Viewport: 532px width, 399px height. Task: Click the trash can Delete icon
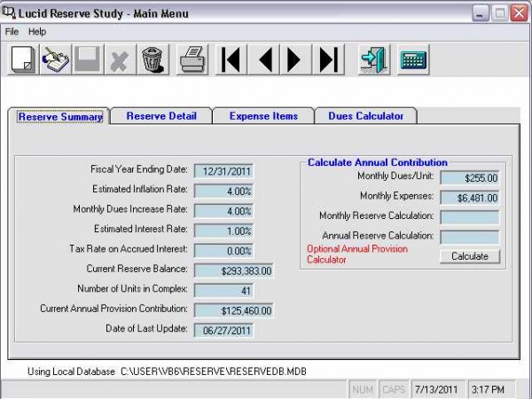coord(153,59)
